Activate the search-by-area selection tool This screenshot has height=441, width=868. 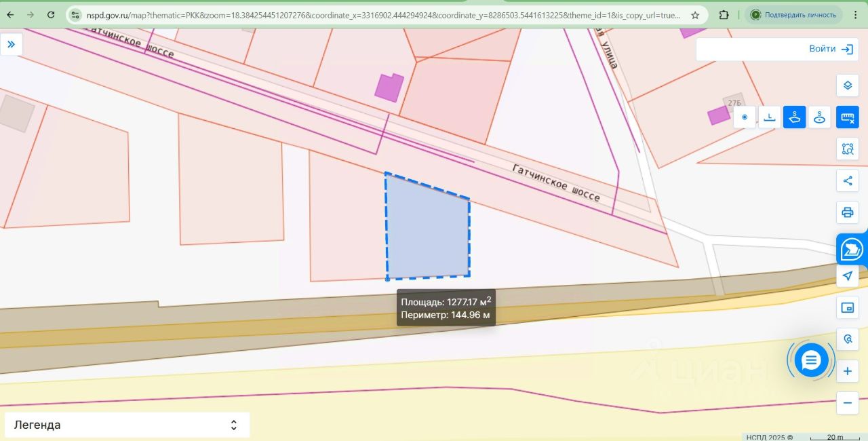click(x=847, y=149)
